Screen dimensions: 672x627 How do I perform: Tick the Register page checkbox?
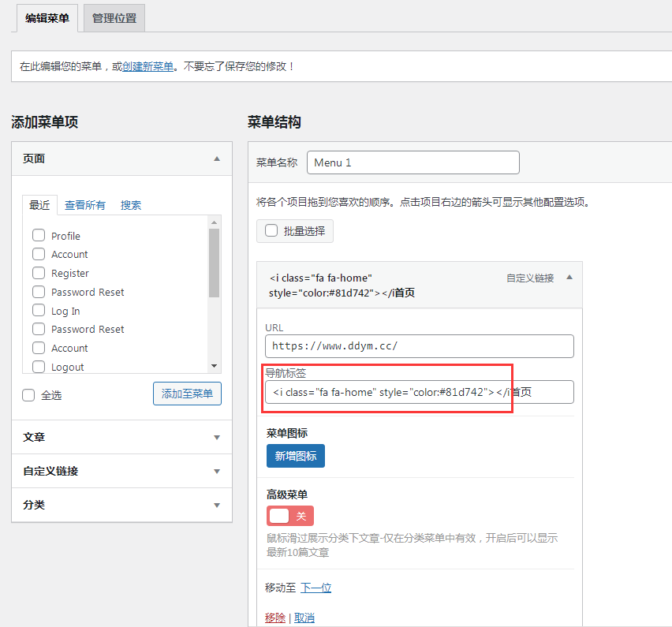tap(39, 273)
